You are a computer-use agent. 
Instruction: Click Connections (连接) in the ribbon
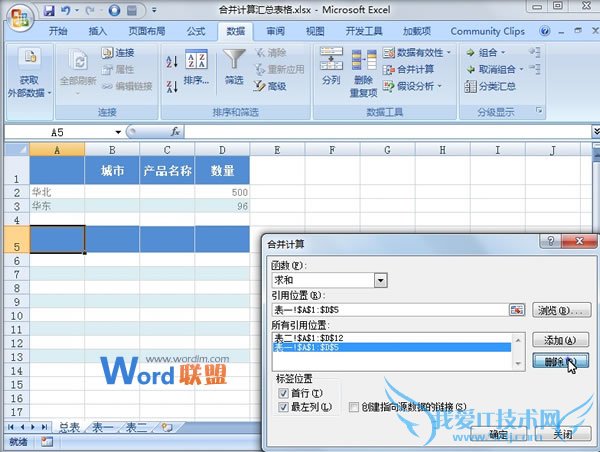tap(118, 52)
